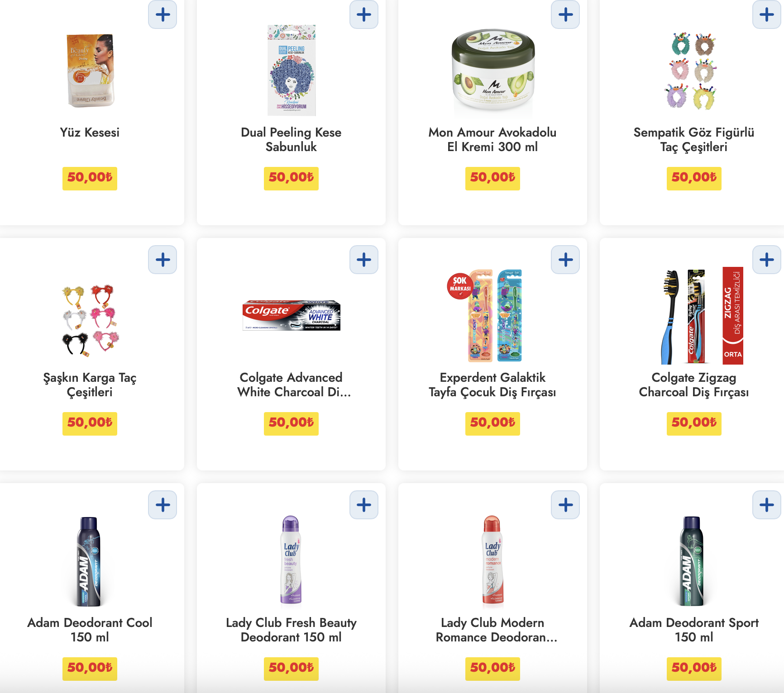Click the price tag under Şaşkın Karga Taç

90,423
